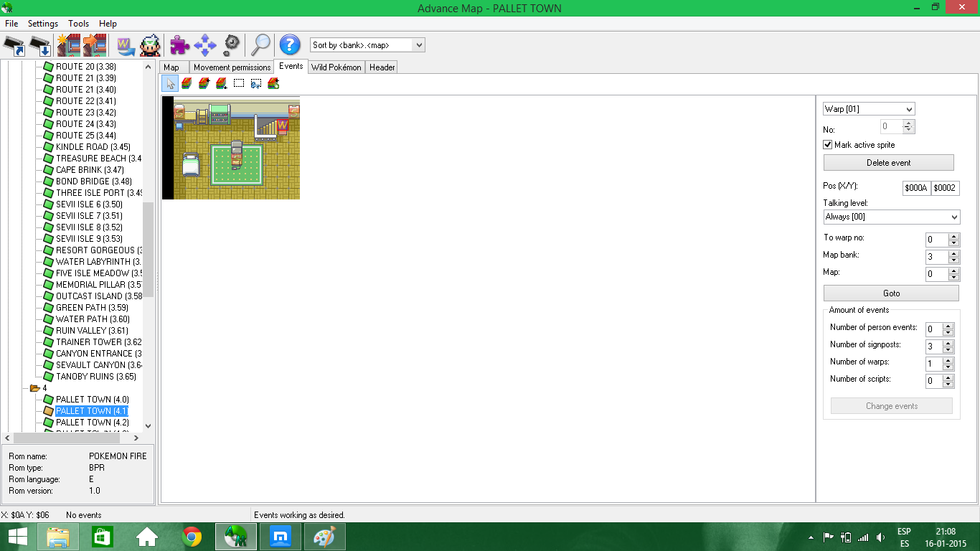
Task: Open the Tools menu
Action: click(x=78, y=24)
